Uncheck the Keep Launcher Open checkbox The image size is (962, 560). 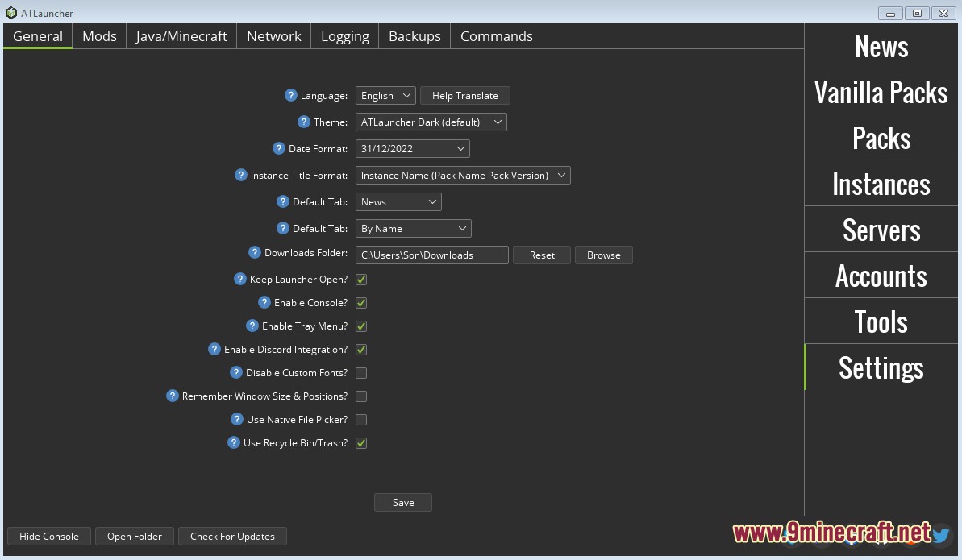coord(361,280)
